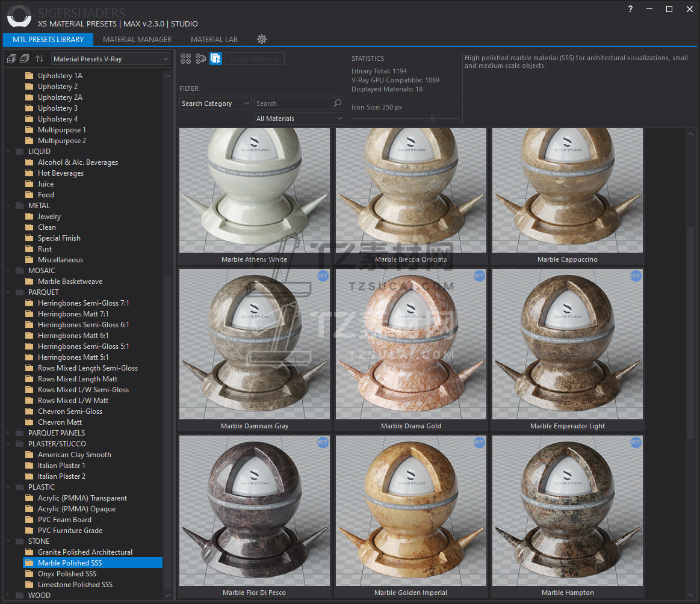Viewport: 700px width, 604px height.
Task: Open Limestone Polished SSS folder
Action: (75, 584)
